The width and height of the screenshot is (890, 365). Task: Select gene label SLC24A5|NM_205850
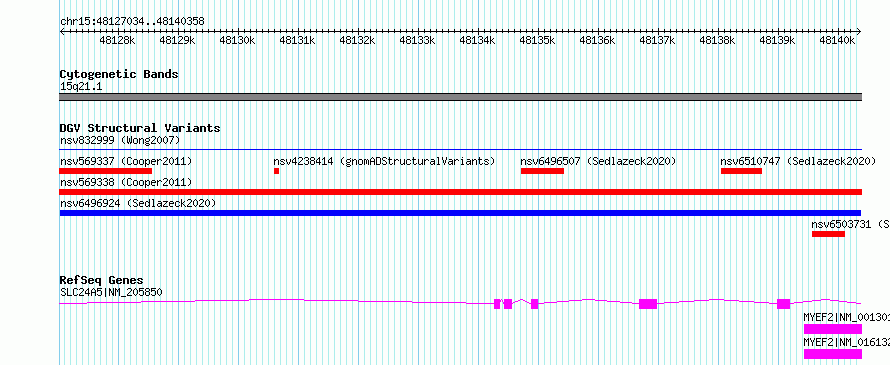pos(111,293)
